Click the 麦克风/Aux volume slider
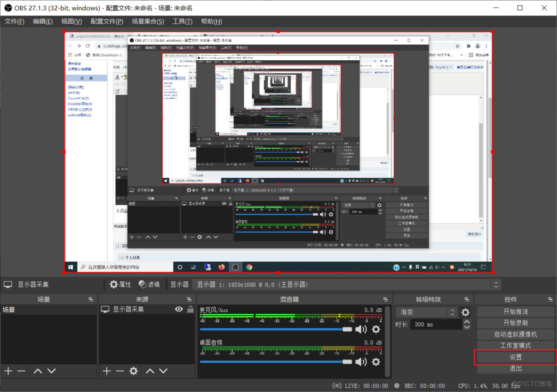This screenshot has width=557, height=392. tap(276, 329)
